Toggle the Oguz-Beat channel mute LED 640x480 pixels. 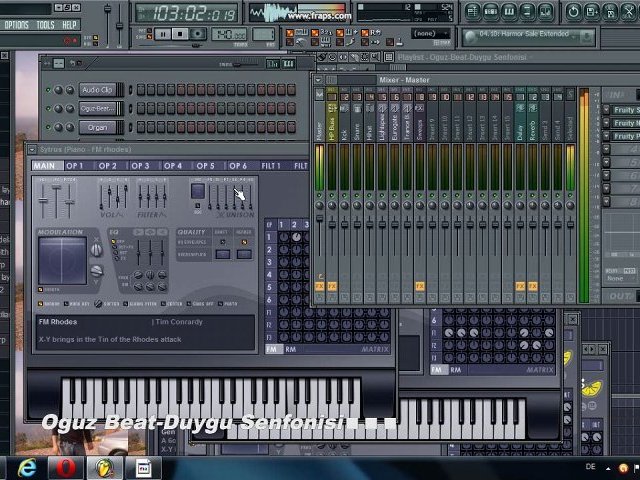click(48, 108)
